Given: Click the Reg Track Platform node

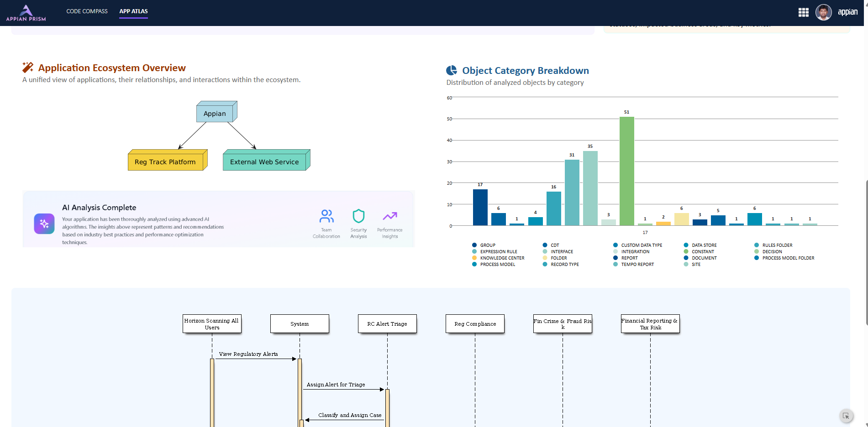Looking at the screenshot, I should [x=165, y=162].
